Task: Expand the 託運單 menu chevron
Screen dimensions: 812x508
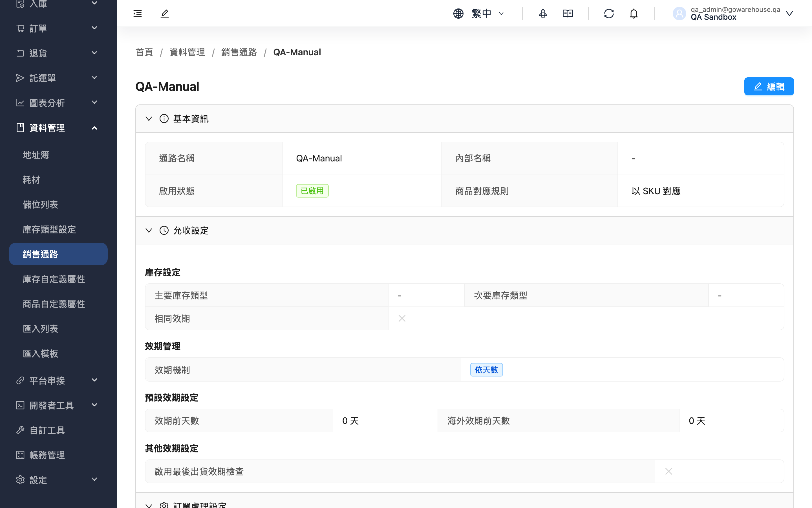Action: click(x=95, y=78)
